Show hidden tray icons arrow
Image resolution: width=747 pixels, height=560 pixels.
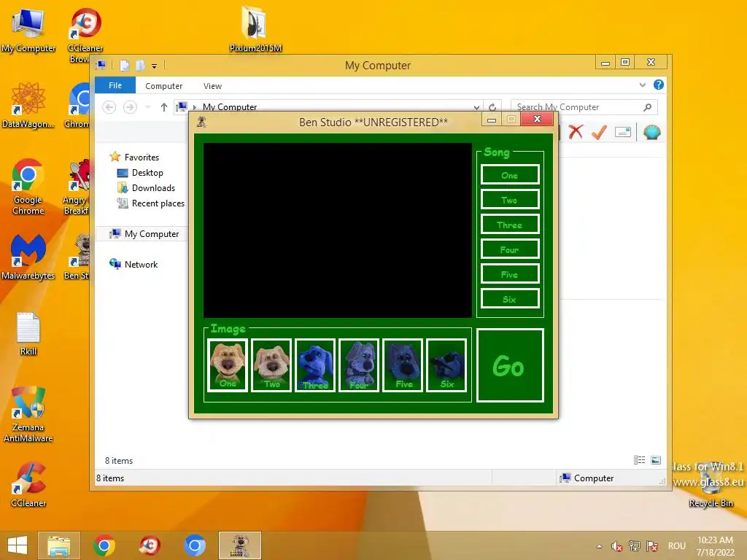tap(600, 545)
